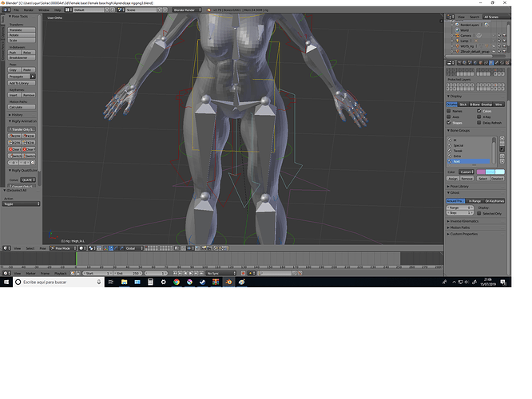Viewport: 532px width, 399px height.
Task: Enable the Selected Only ghost checkbox
Action: tap(479, 214)
